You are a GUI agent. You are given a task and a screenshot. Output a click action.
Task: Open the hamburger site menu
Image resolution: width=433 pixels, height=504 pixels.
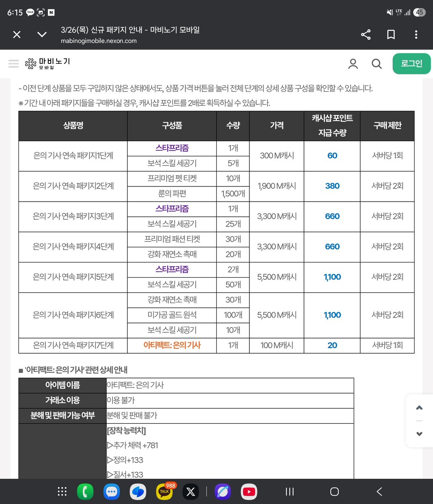tap(13, 64)
